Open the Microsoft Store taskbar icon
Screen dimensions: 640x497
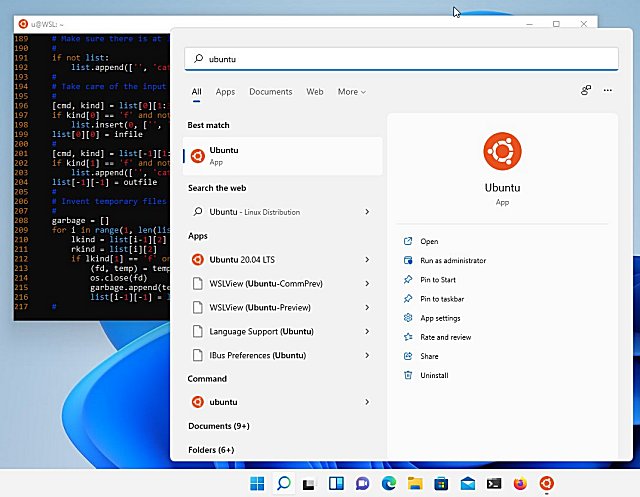coord(441,484)
